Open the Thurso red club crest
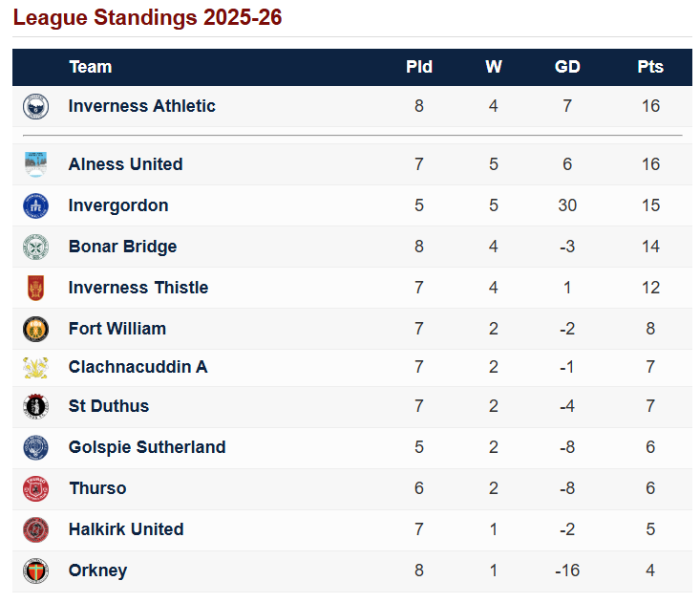The width and height of the screenshot is (700, 603). 35,488
